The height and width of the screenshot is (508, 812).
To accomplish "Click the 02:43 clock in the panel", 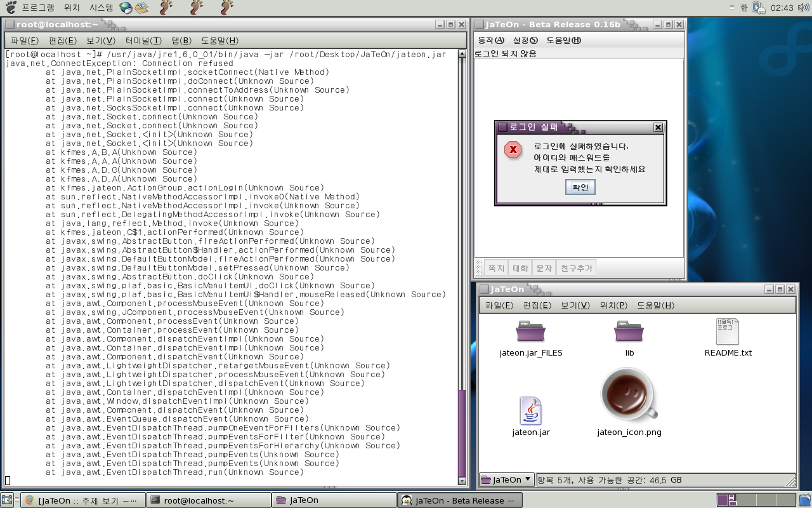I will pyautogui.click(x=782, y=8).
